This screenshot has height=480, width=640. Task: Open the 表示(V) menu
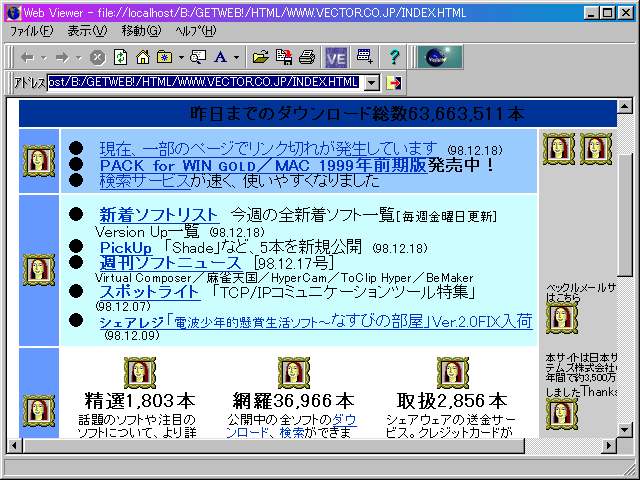(87, 31)
